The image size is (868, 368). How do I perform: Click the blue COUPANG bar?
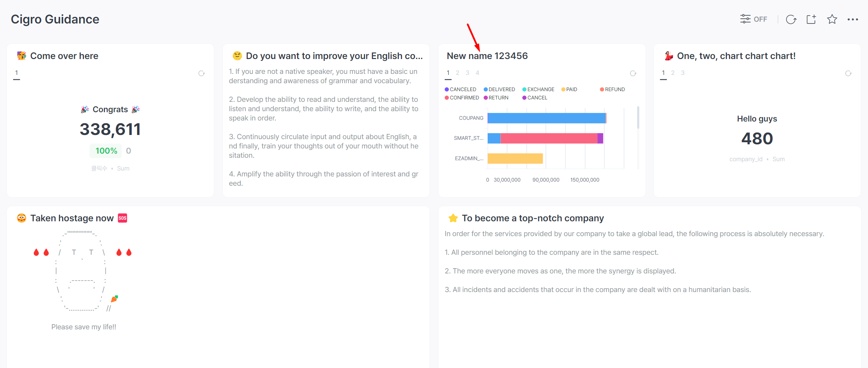tap(546, 118)
